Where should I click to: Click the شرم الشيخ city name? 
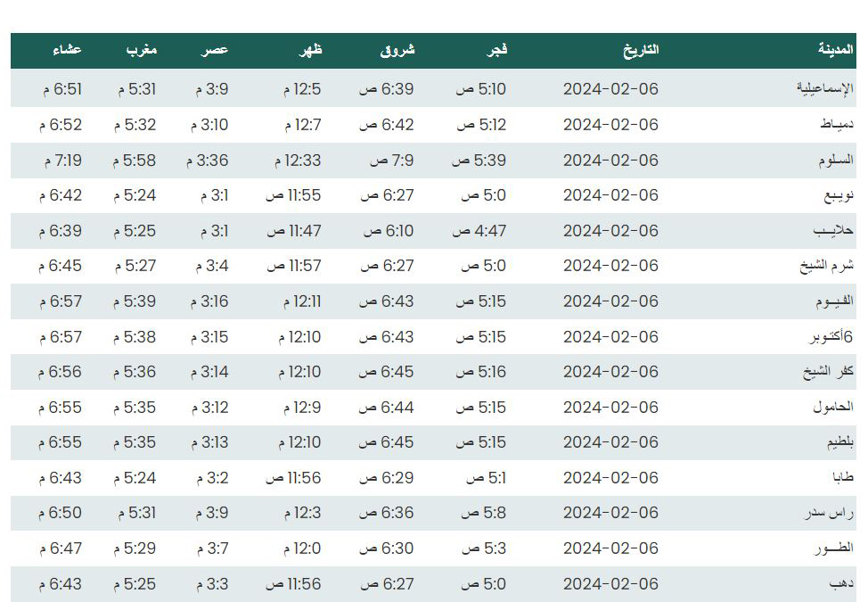(x=826, y=266)
